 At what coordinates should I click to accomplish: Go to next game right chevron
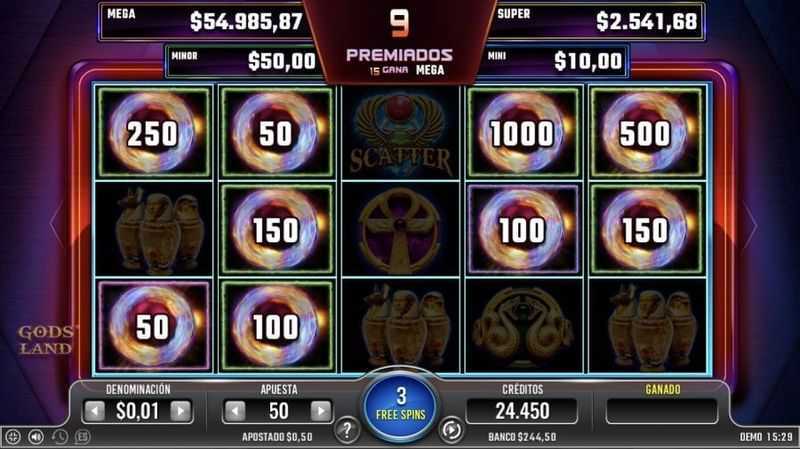click(x=750, y=223)
